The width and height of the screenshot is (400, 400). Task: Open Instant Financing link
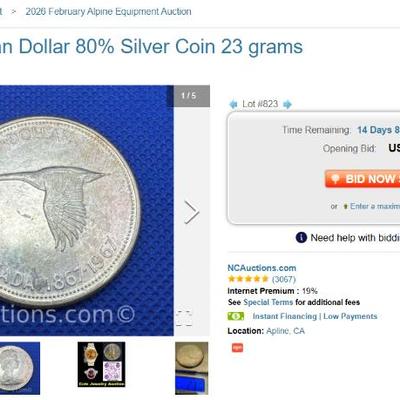point(285,316)
